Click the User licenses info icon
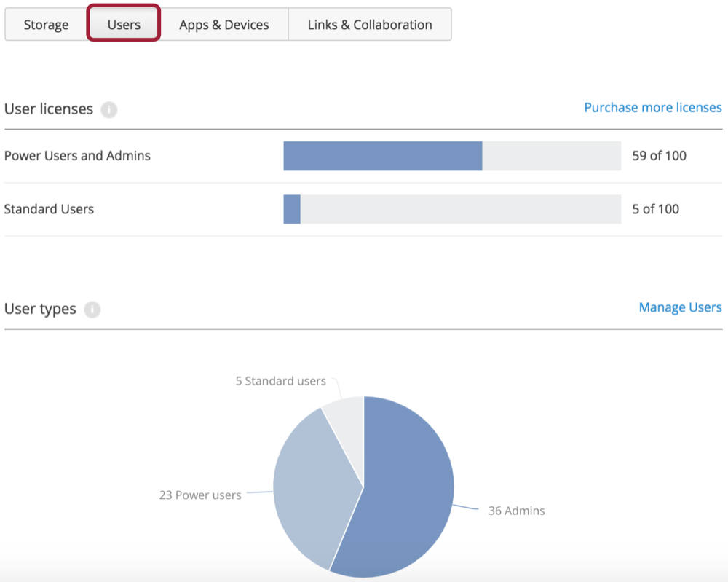This screenshot has width=728, height=582. pos(109,109)
